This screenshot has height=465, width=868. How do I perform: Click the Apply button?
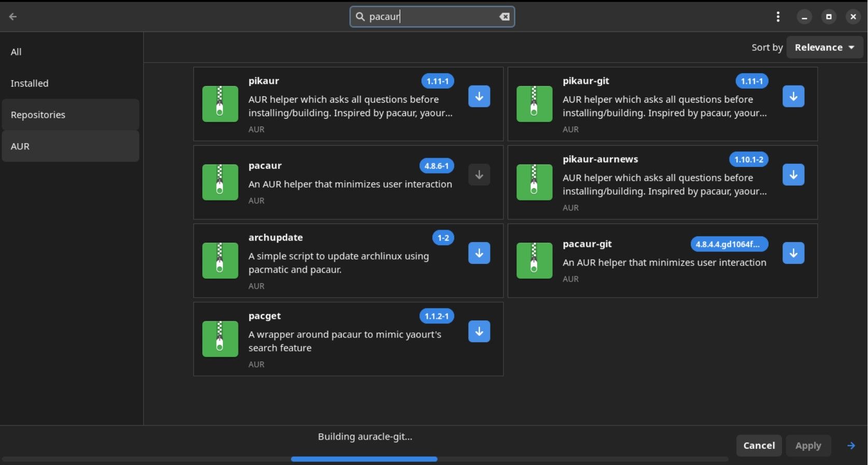[808, 445]
